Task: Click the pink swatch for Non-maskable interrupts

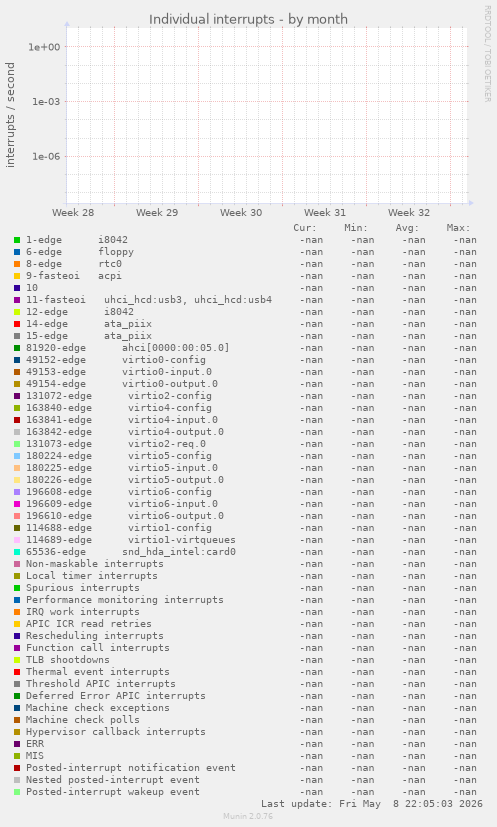Action: click(17, 564)
